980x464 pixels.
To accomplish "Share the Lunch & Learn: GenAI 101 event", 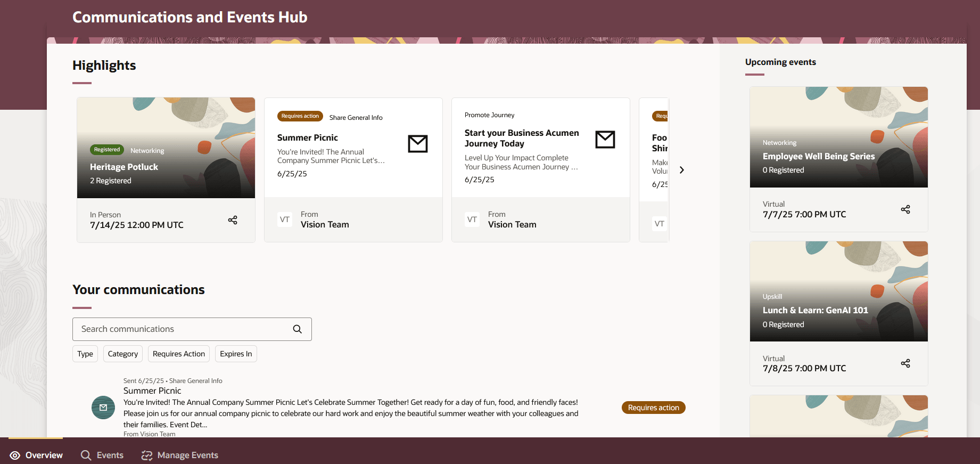I will coord(905,363).
